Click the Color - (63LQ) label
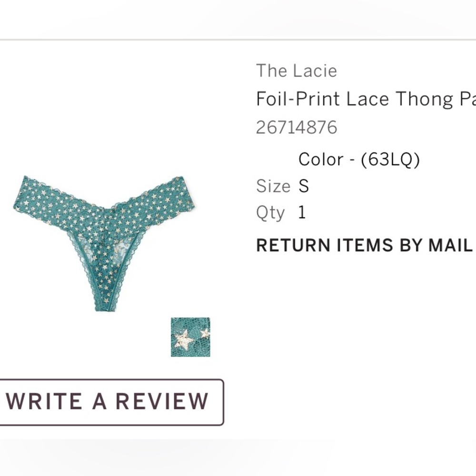This screenshot has width=476, height=476. tap(359, 159)
